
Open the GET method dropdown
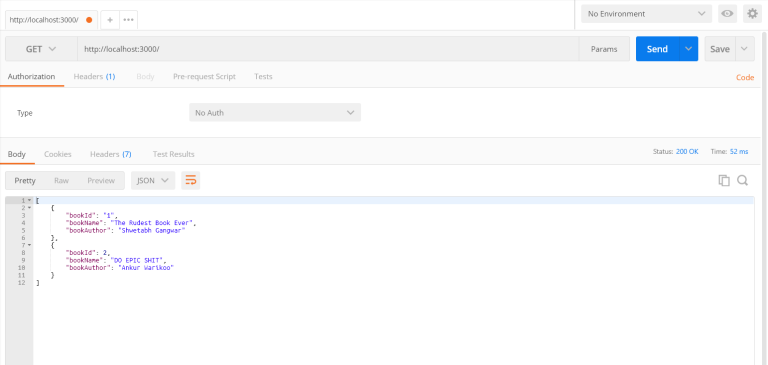[x=41, y=49]
